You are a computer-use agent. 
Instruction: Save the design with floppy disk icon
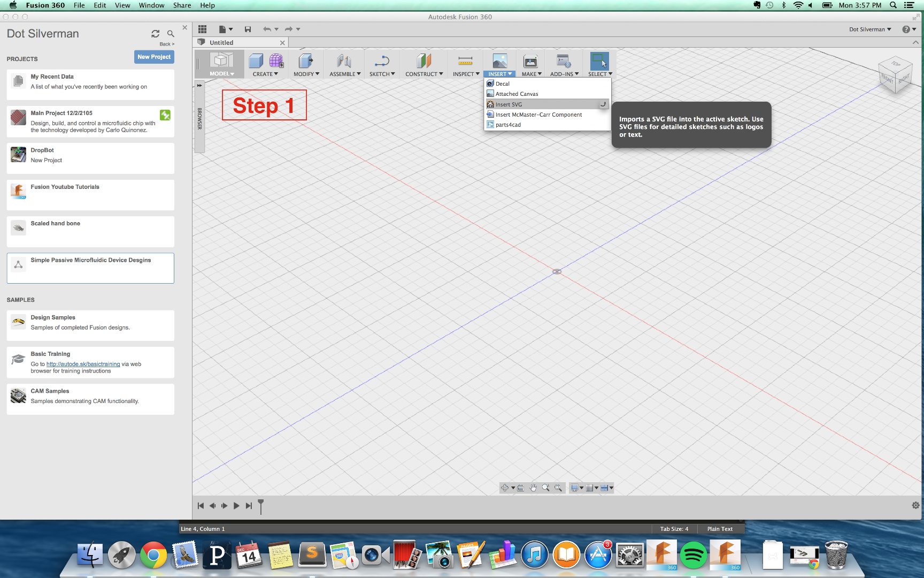248,29
